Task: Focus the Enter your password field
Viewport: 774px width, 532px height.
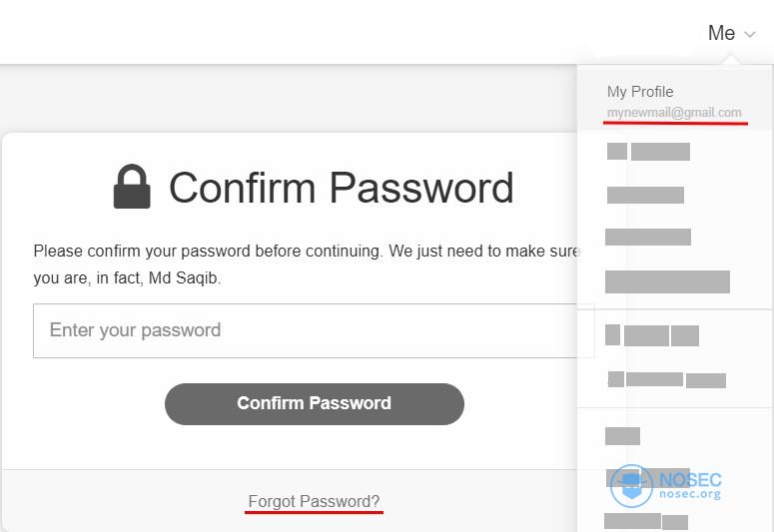Action: coord(314,330)
